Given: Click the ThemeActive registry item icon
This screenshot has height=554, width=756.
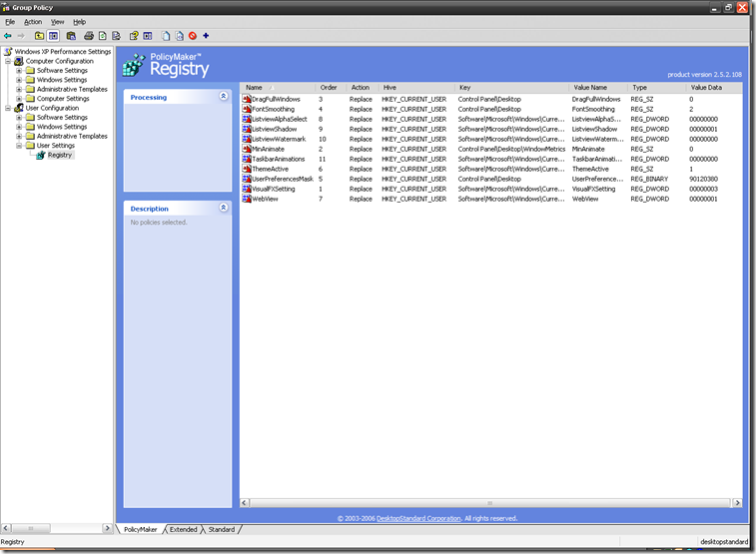Looking at the screenshot, I should pos(247,169).
